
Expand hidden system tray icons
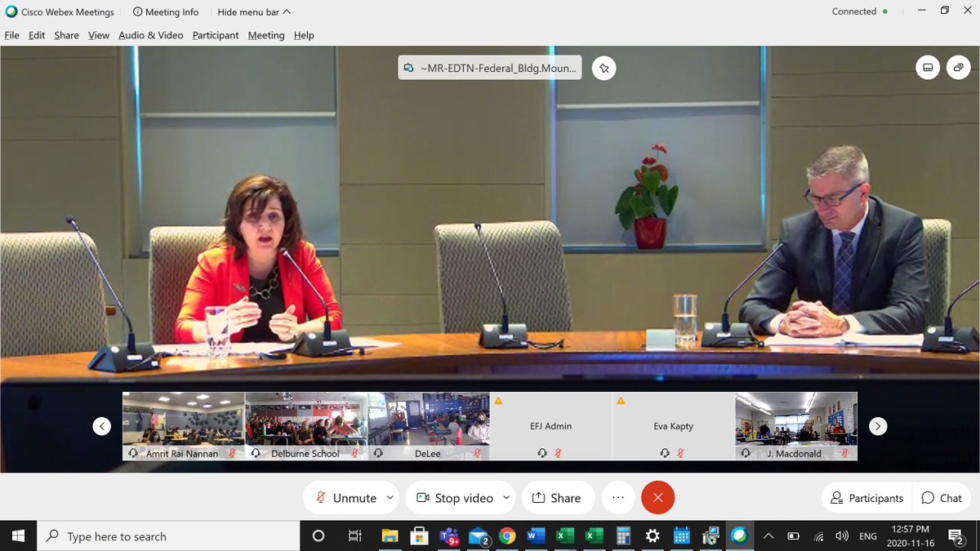coord(768,536)
